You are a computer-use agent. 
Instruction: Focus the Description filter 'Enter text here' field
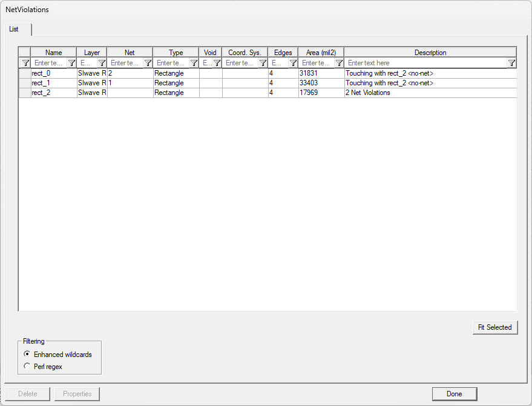426,63
